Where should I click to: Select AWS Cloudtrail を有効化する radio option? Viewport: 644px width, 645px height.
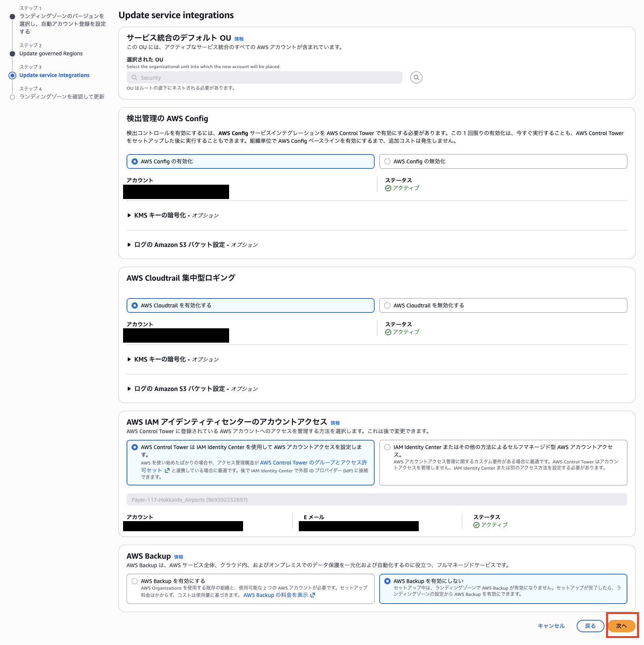click(x=250, y=305)
